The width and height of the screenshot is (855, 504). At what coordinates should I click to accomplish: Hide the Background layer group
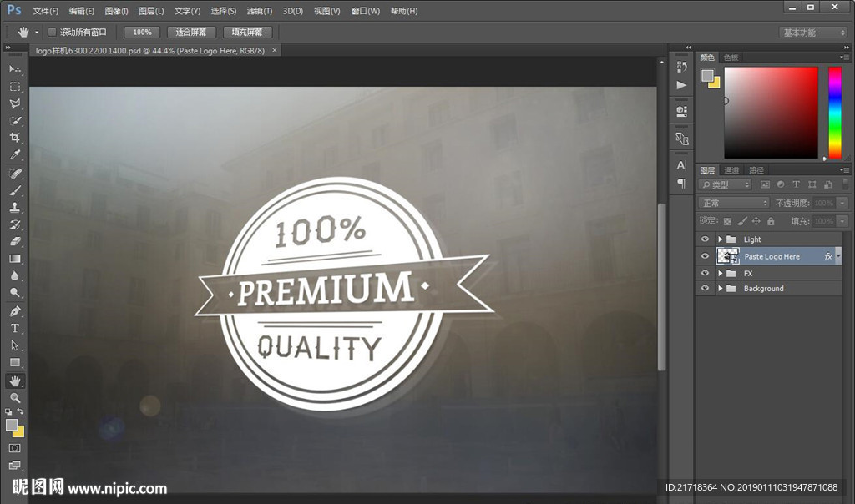705,288
